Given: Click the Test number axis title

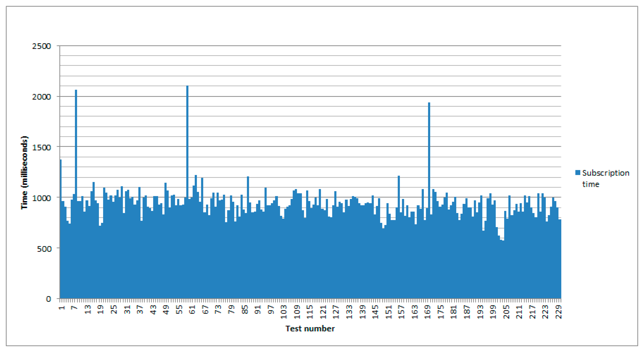Looking at the screenshot, I should tap(310, 328).
